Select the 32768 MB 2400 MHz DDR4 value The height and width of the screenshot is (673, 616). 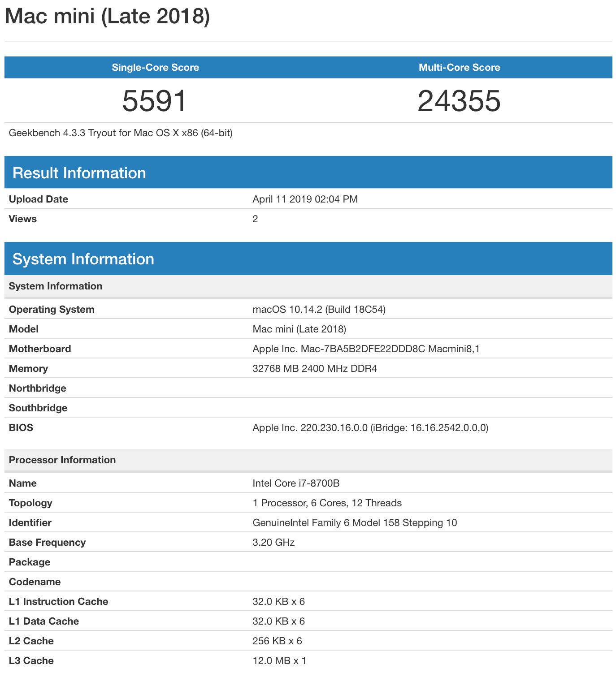pos(315,369)
